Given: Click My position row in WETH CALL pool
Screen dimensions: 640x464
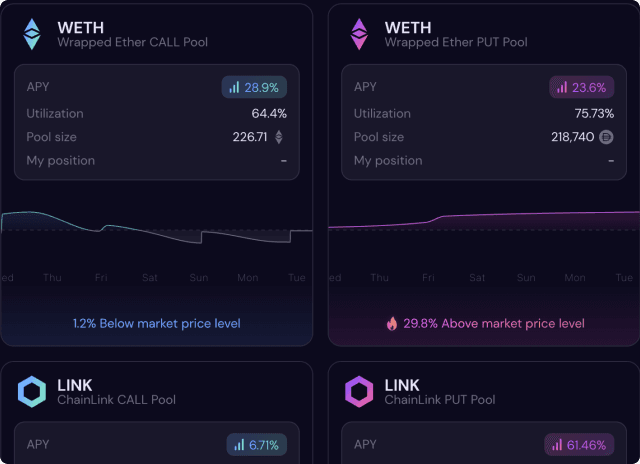Looking at the screenshot, I should tap(156, 160).
